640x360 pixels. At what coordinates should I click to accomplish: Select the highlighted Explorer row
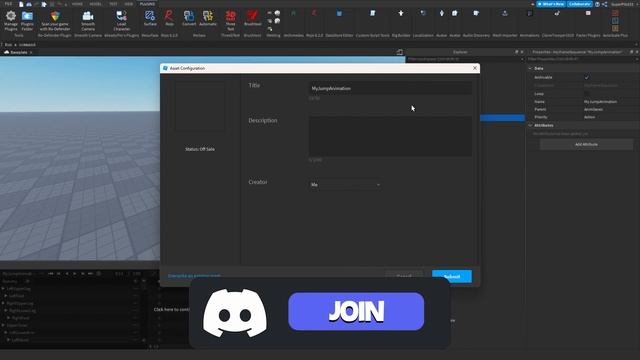click(x=502, y=118)
